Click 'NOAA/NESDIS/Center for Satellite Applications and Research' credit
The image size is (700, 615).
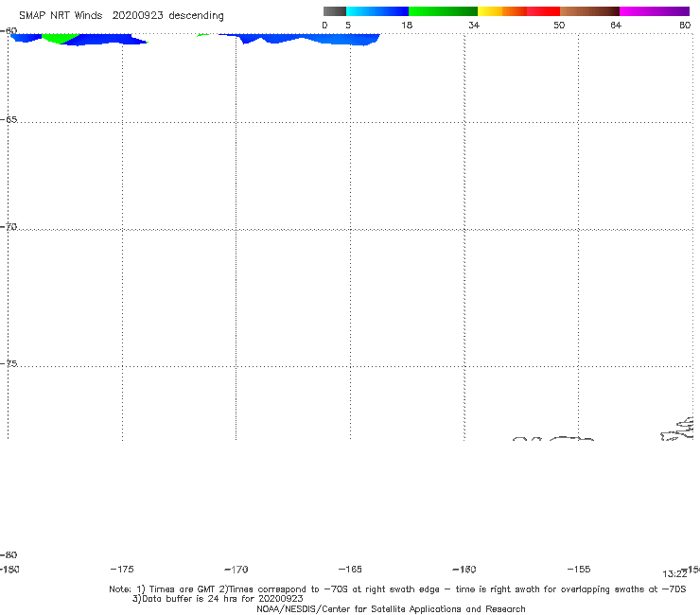tap(391, 609)
